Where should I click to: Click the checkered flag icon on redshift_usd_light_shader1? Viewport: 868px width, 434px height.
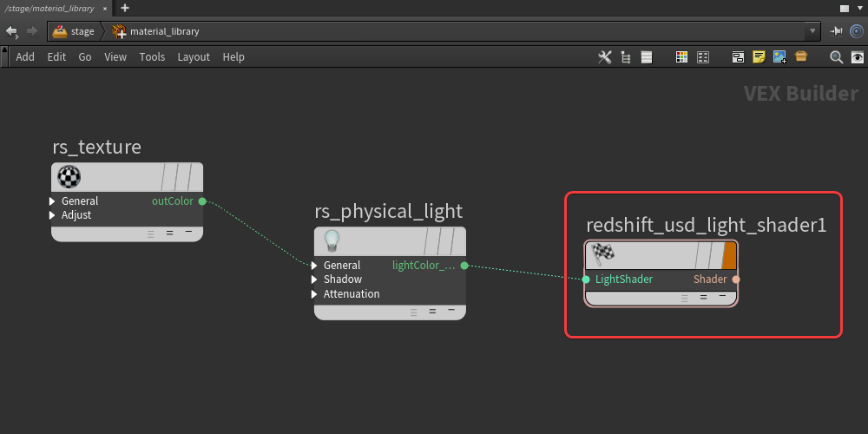point(603,255)
